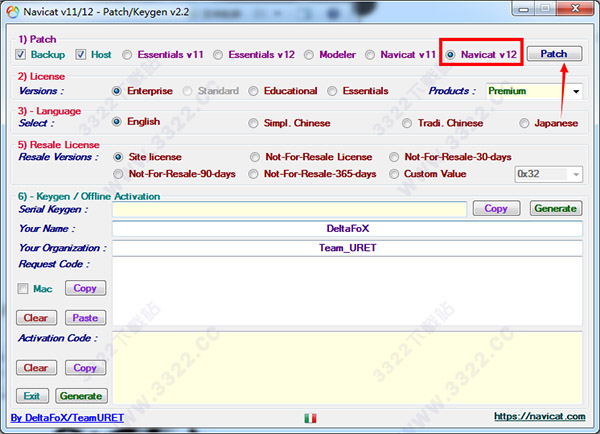Copy the Request Code
The height and width of the screenshot is (434, 600).
point(85,288)
